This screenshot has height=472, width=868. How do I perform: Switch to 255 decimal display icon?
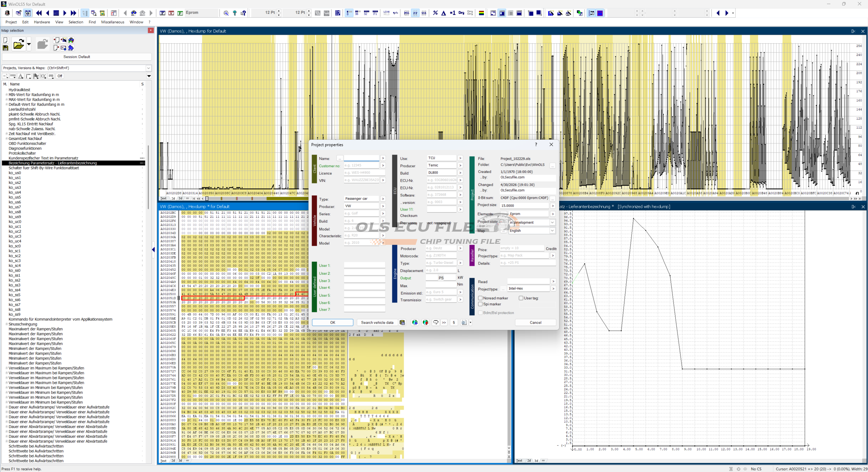[407, 13]
